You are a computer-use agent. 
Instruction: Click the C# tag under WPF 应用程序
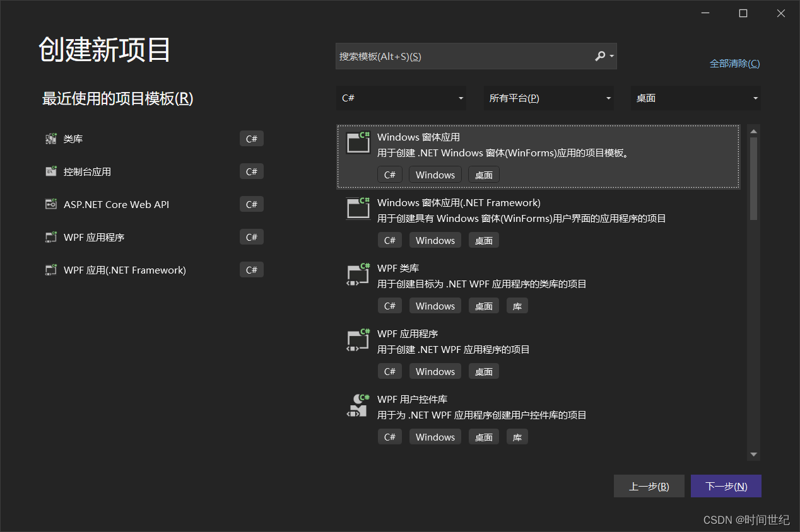point(389,371)
